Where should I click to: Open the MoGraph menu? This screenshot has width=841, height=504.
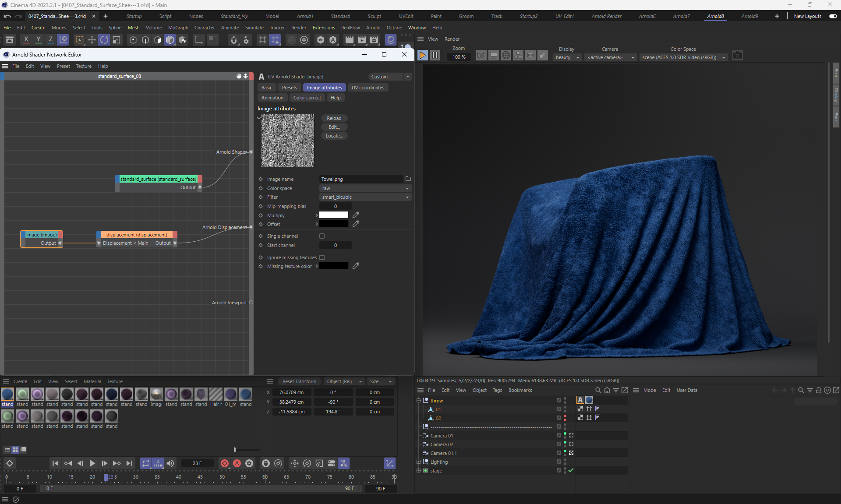pos(178,28)
